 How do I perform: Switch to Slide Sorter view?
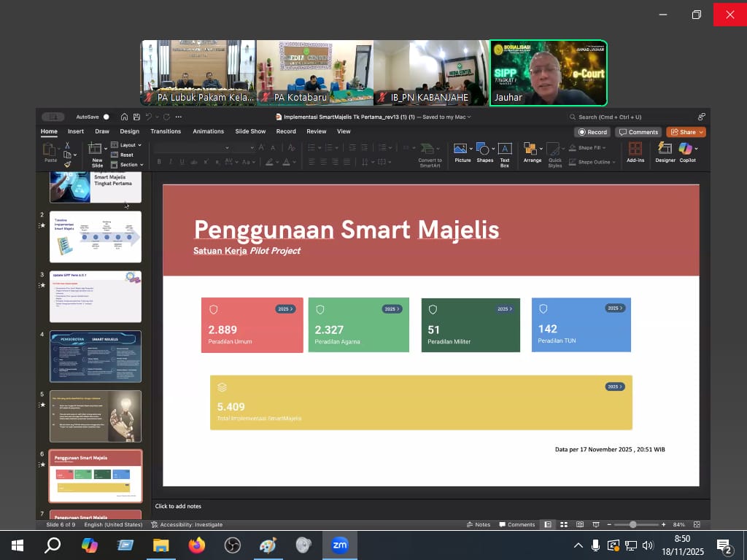click(x=564, y=524)
